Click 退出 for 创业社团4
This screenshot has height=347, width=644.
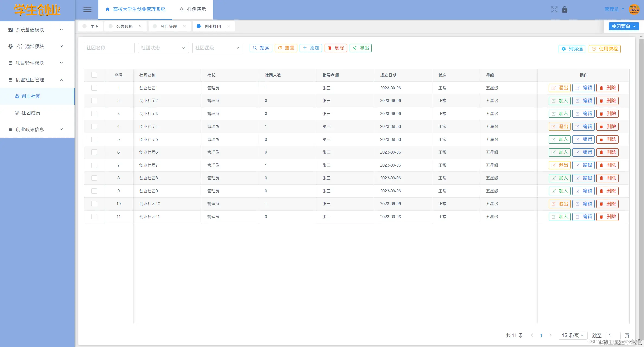[559, 126]
